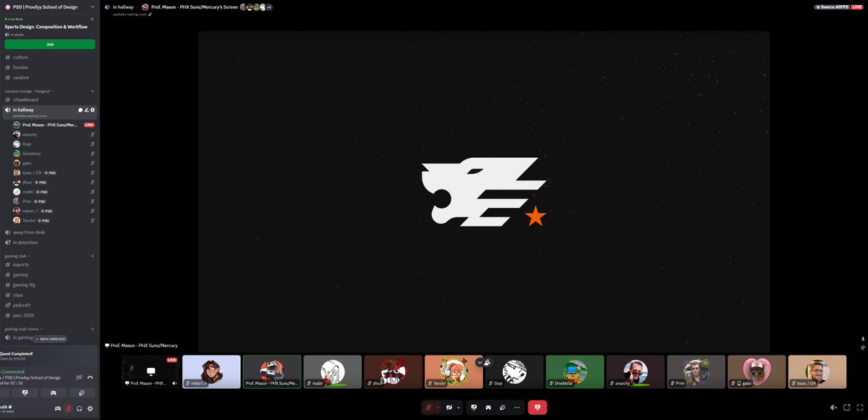Dismiss the Live Now event banner
This screenshot has width=868, height=420.
click(x=92, y=20)
